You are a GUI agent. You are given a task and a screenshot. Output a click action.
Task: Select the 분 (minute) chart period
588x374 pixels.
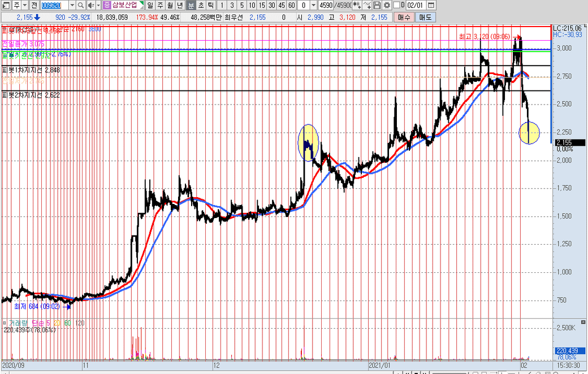click(x=191, y=5)
